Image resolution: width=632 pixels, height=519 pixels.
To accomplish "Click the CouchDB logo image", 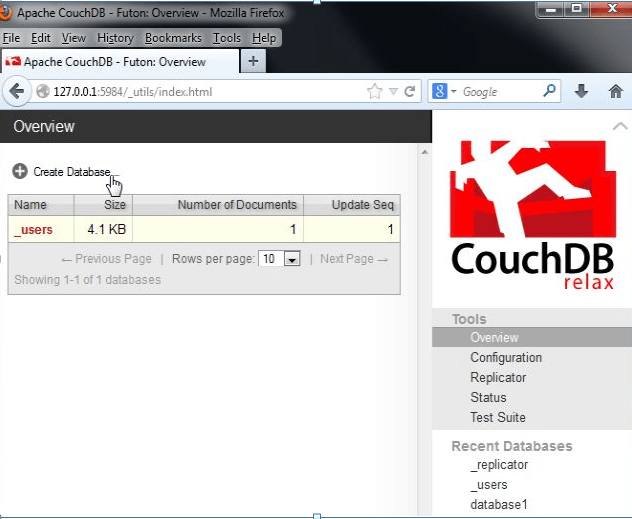I will coord(532,215).
